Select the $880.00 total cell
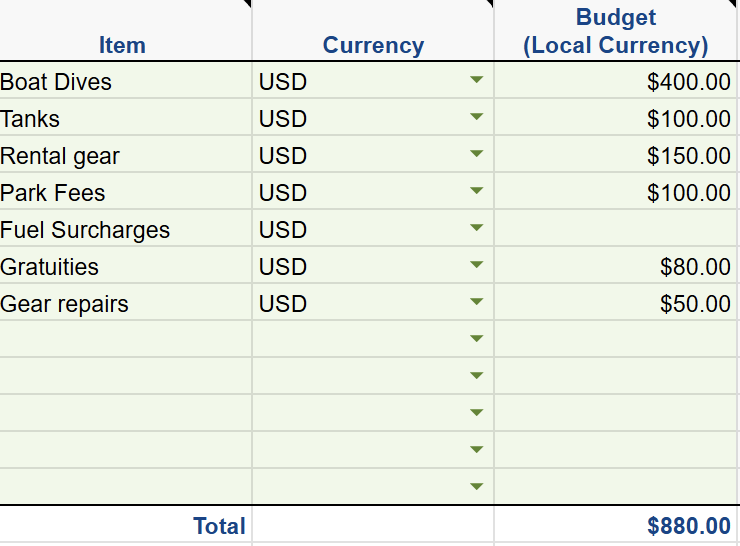This screenshot has width=740, height=546. tap(615, 526)
